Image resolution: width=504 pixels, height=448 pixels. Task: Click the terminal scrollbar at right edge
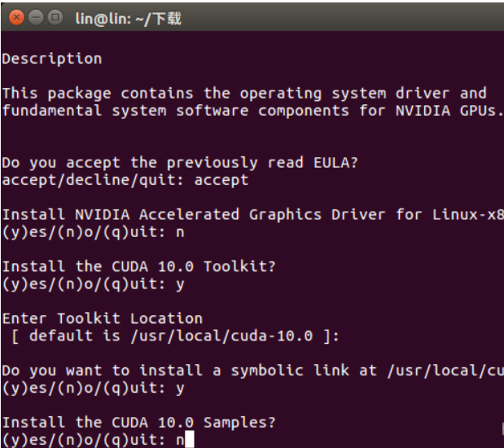point(503,429)
